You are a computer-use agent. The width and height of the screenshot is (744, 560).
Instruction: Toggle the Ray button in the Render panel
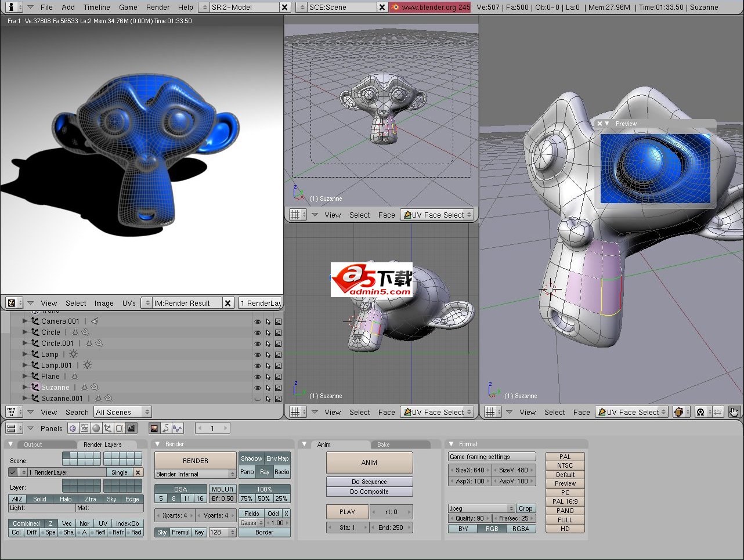265,472
